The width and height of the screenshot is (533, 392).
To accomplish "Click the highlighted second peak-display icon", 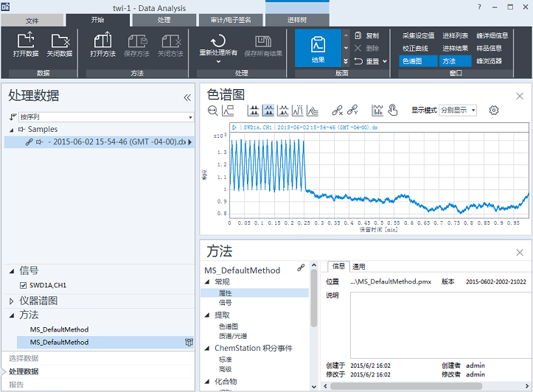I will [x=268, y=111].
